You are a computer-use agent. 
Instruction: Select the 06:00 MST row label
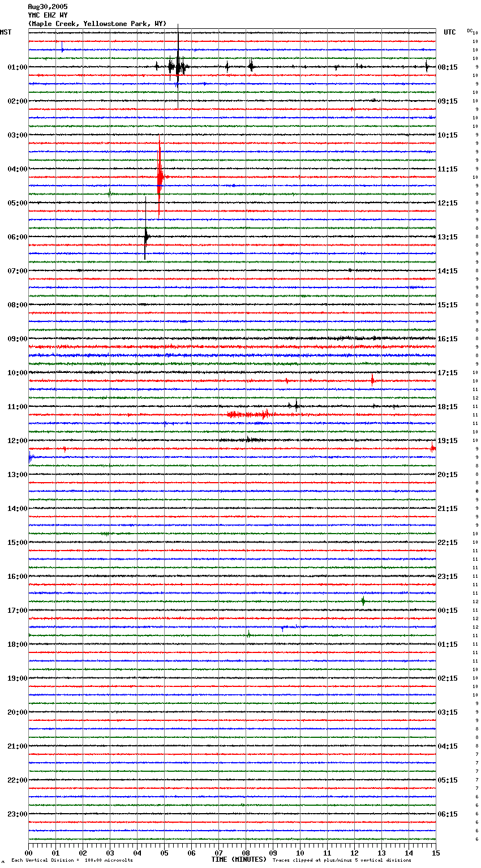(18, 237)
